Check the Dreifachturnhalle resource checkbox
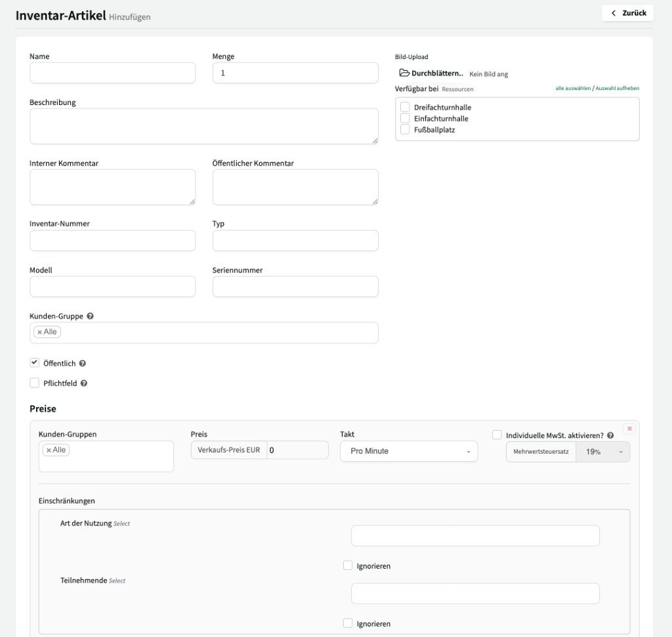Screen dimensions: 672x637 point(405,107)
